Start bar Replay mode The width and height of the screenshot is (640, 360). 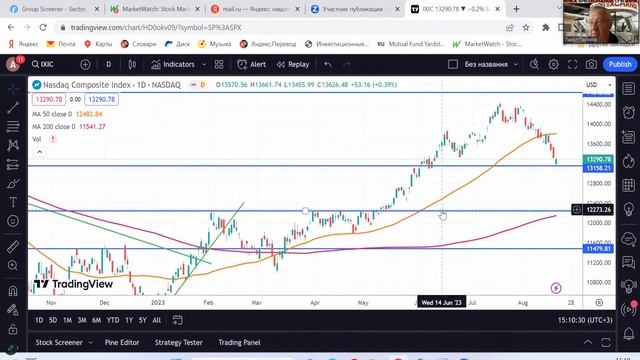point(293,64)
